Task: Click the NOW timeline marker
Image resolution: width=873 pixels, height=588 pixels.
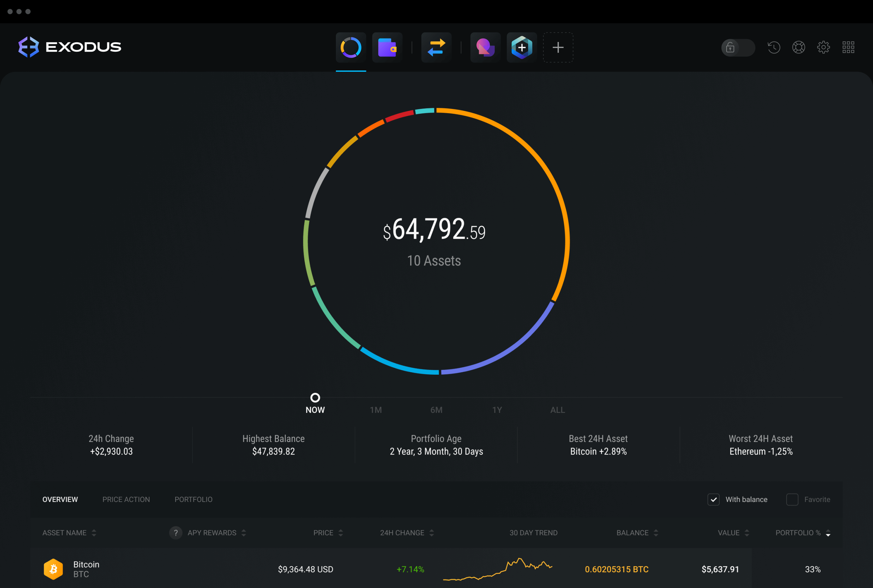Action: click(314, 397)
